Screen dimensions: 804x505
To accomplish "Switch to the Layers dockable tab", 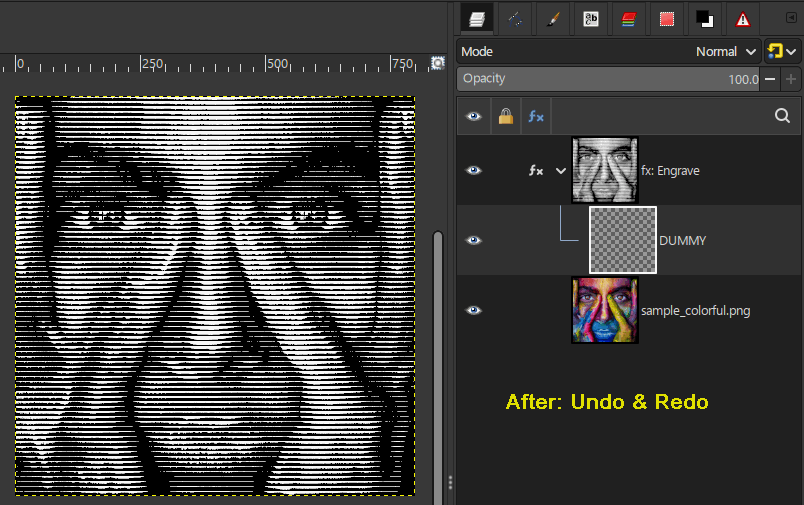I will pyautogui.click(x=476, y=19).
